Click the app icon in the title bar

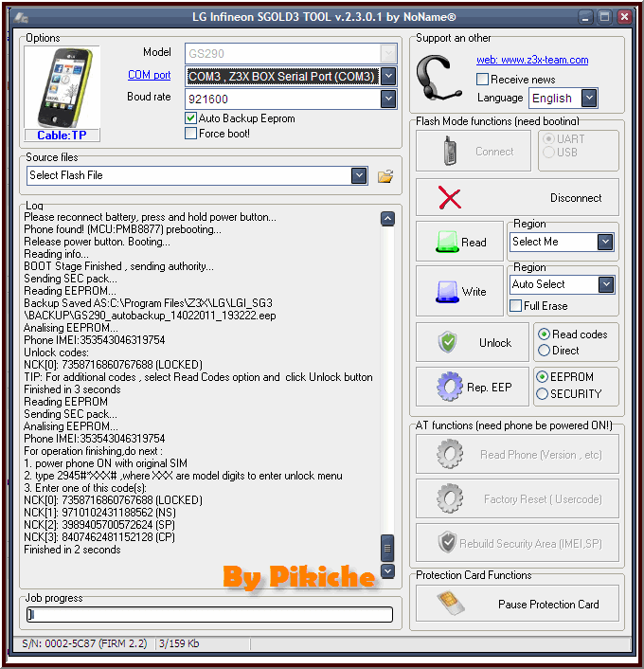point(21,17)
